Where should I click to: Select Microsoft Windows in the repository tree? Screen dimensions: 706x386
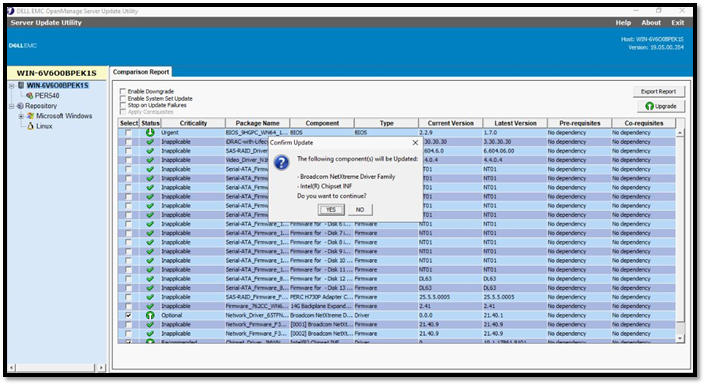pos(64,116)
